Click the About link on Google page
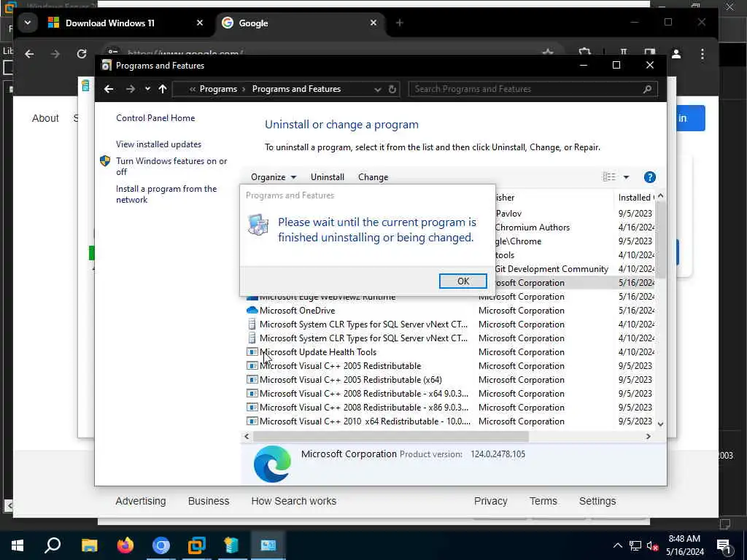Image resolution: width=747 pixels, height=560 pixels. click(x=45, y=118)
